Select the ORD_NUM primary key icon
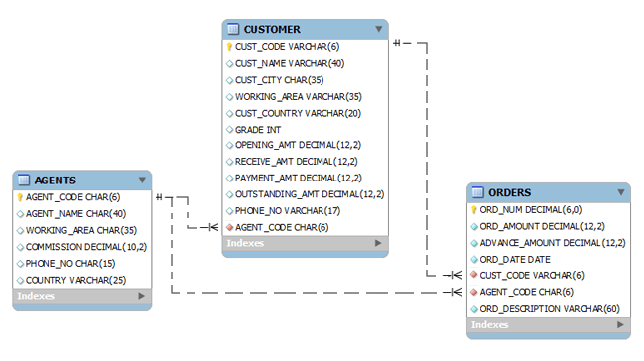Screen dimensions: 644x361 474,210
